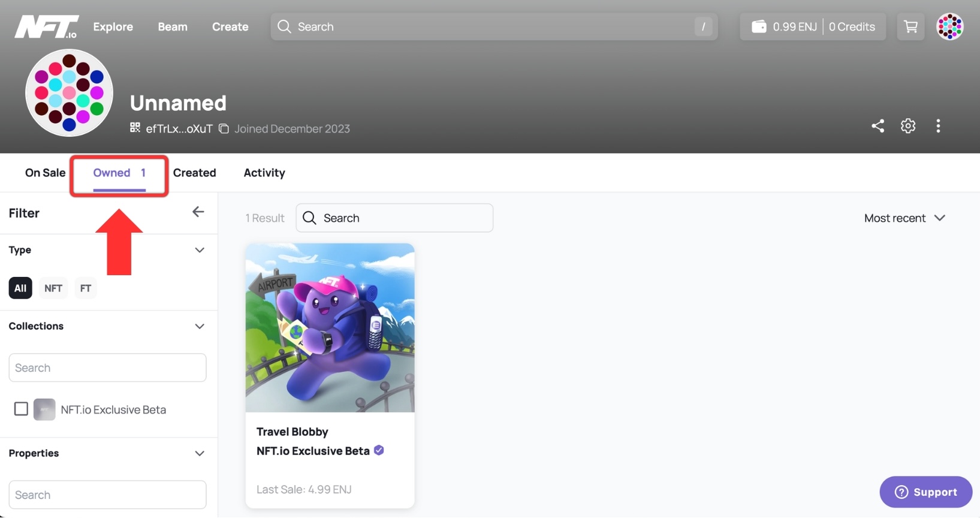Copy the wallet address efTrLx...oXuT

click(224, 128)
